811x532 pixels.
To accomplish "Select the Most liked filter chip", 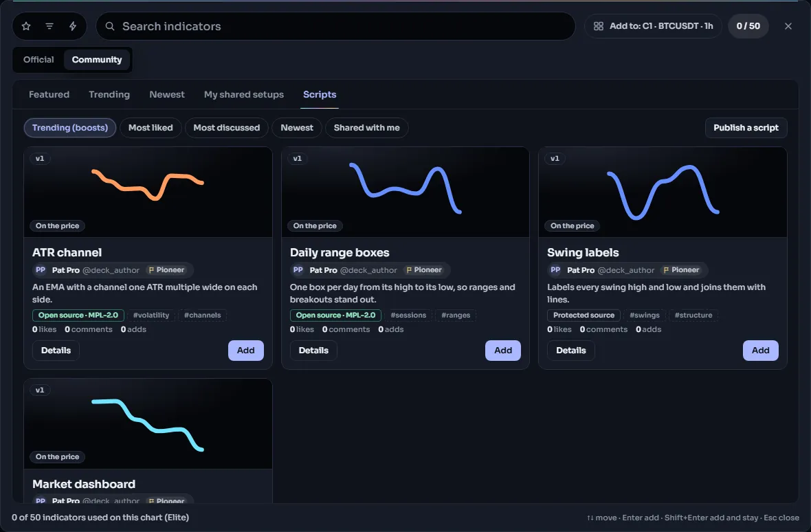I will tap(151, 128).
